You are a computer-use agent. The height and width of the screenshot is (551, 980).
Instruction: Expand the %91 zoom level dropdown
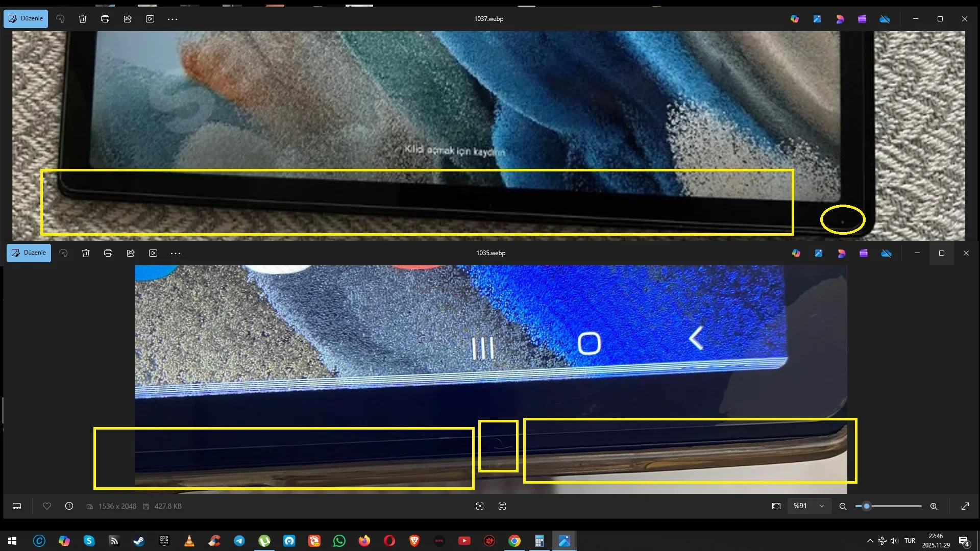click(x=822, y=506)
